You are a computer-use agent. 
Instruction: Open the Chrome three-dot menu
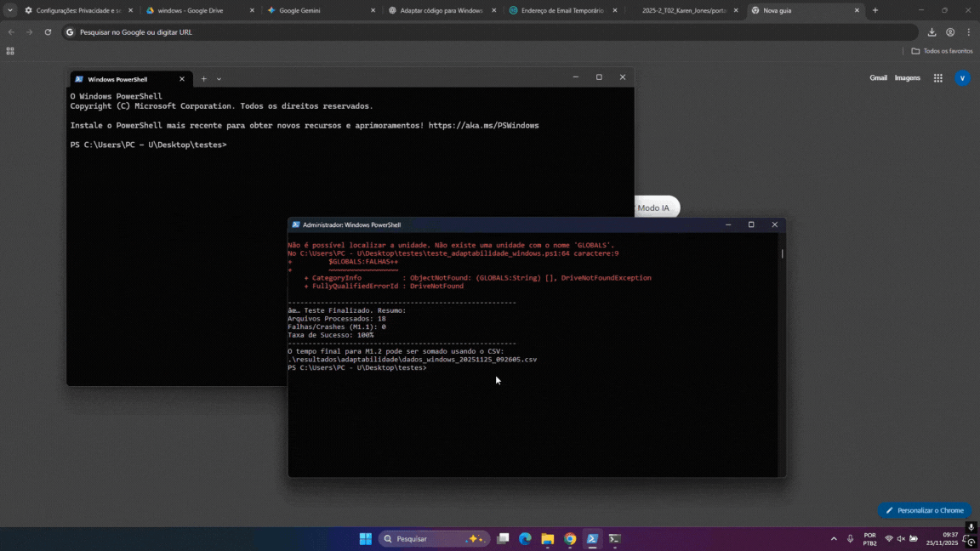coord(968,32)
